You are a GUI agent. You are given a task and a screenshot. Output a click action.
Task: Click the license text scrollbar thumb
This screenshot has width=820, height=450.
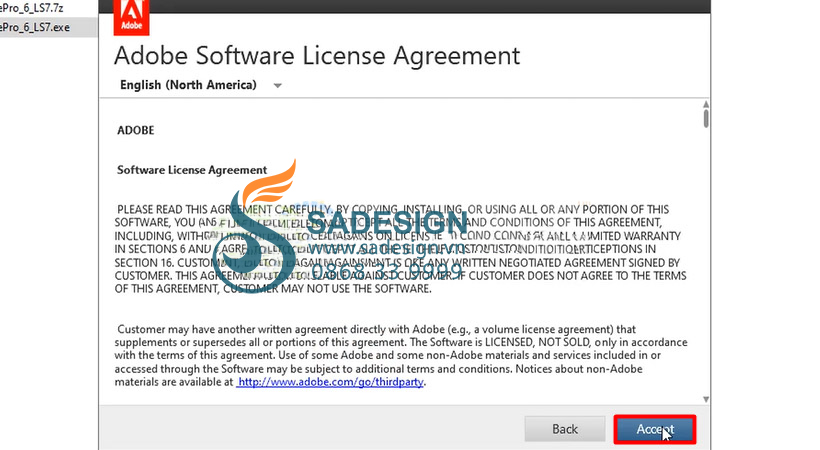click(x=706, y=118)
